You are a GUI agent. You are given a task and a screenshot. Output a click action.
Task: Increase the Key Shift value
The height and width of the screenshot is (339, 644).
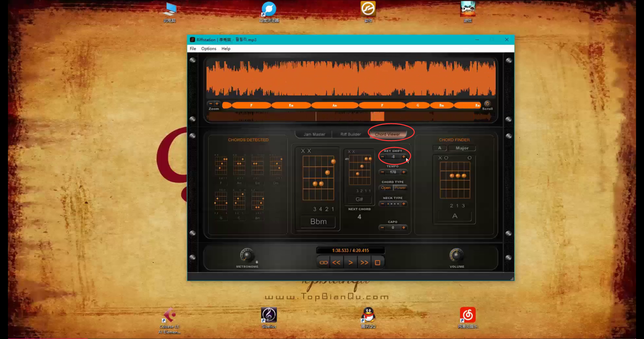[404, 157]
